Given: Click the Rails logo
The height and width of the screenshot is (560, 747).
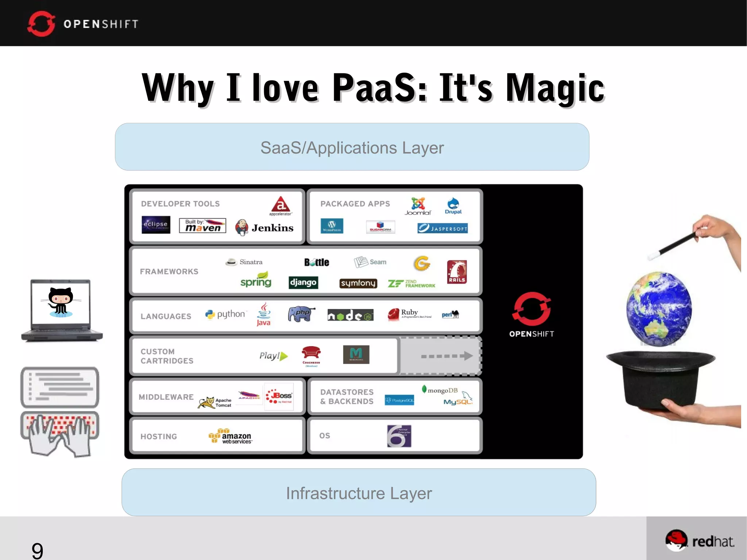Looking at the screenshot, I should point(457,272).
